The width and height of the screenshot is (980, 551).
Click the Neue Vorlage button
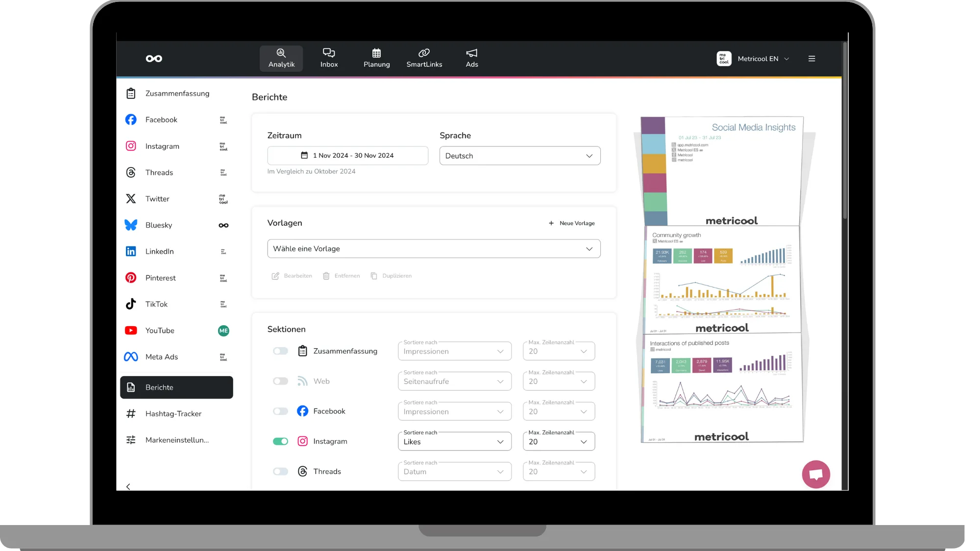coord(571,223)
